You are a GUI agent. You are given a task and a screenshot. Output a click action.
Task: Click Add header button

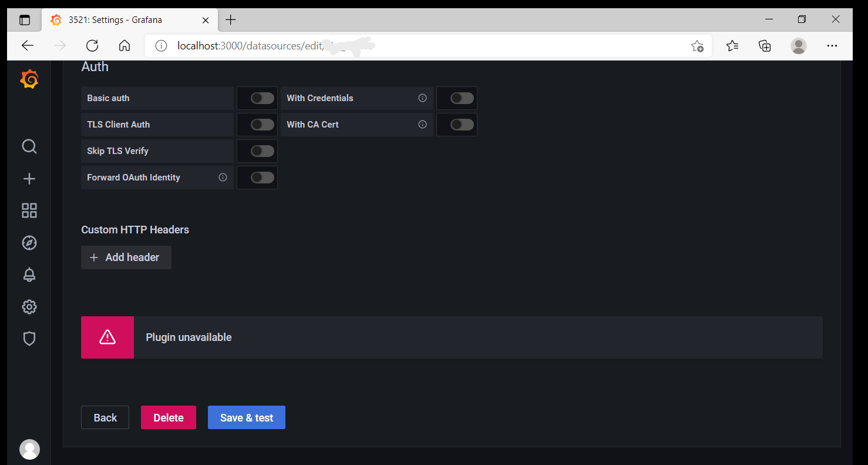126,257
